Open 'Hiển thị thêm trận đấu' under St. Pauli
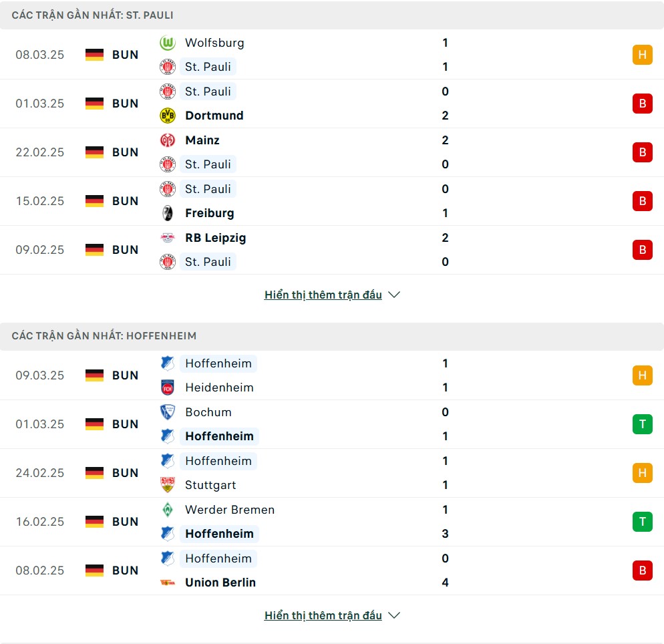The height and width of the screenshot is (644, 664). (x=323, y=295)
